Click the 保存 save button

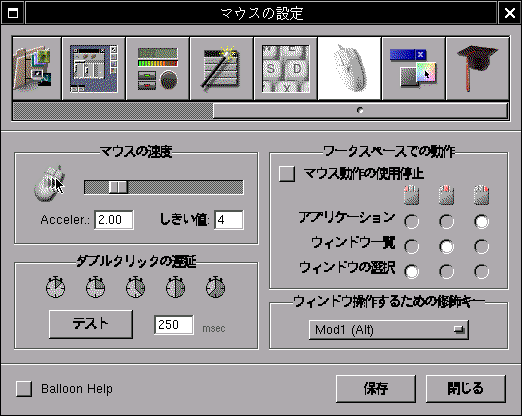tap(376, 389)
